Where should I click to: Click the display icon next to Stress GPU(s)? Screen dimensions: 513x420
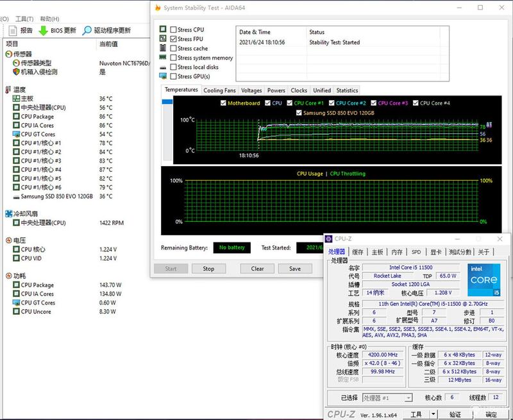(163, 76)
